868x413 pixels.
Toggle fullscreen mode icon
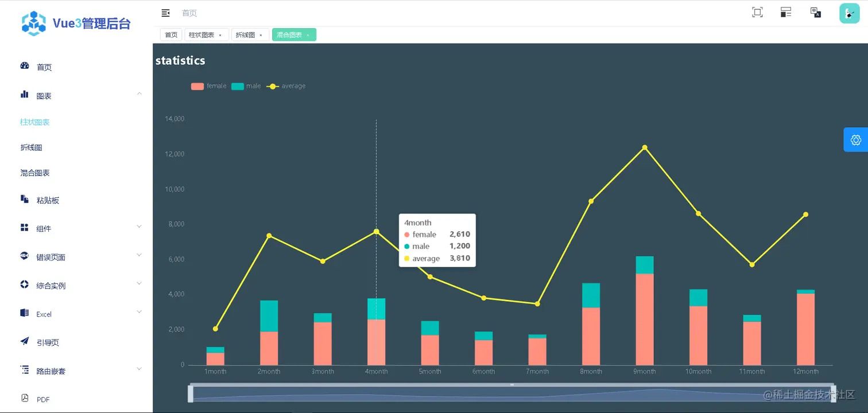tap(757, 13)
